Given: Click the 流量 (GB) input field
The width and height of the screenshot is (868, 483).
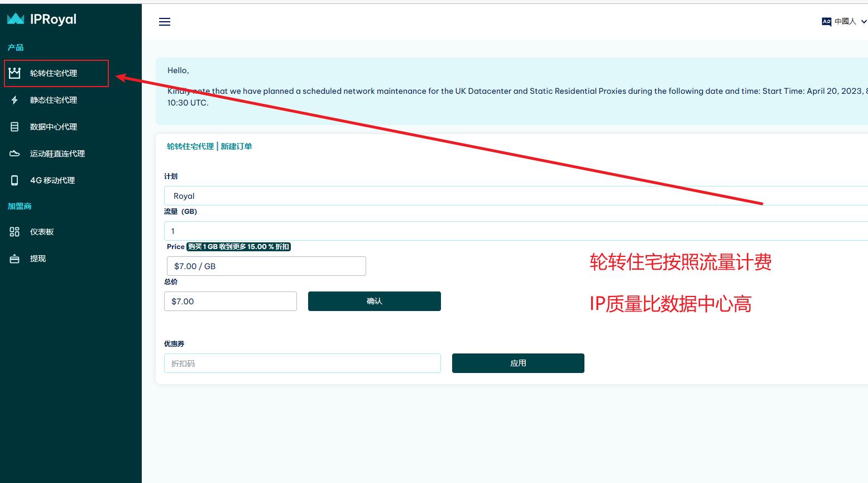Looking at the screenshot, I should coord(516,231).
